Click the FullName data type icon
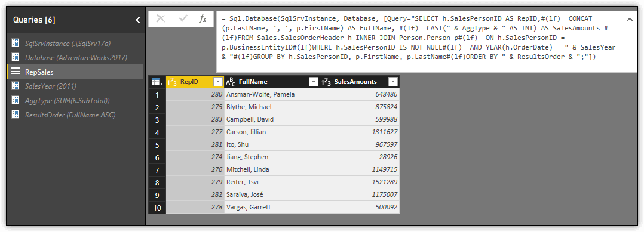644x232 pixels. [231, 82]
